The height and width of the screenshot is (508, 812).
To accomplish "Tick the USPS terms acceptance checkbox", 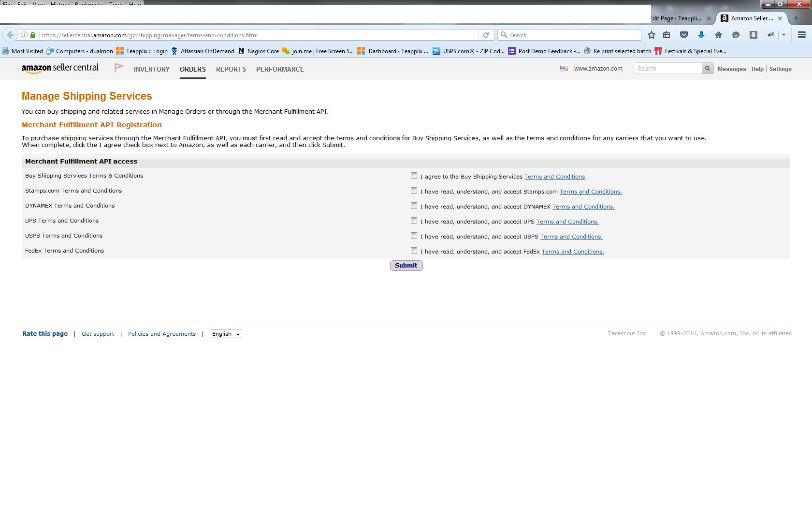I will coord(414,236).
